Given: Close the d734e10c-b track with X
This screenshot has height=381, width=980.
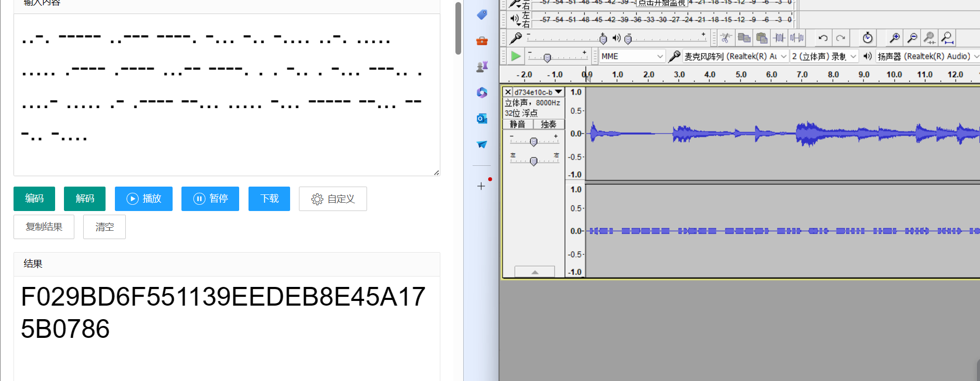Looking at the screenshot, I should click(x=508, y=92).
